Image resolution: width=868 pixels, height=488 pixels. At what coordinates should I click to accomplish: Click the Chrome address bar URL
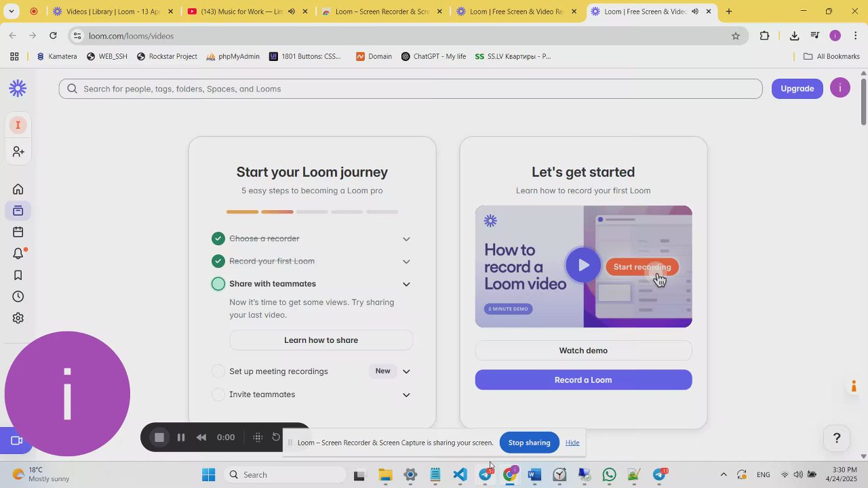point(131,36)
